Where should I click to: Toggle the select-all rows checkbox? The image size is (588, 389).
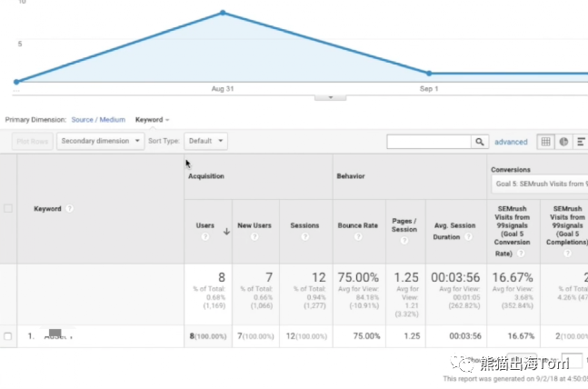pyautogui.click(x=8, y=208)
